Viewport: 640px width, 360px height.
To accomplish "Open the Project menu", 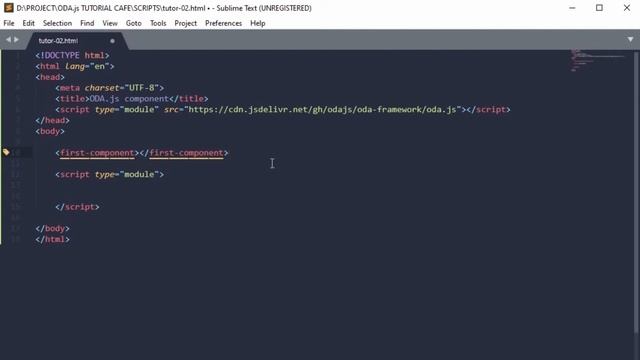I will click(186, 23).
